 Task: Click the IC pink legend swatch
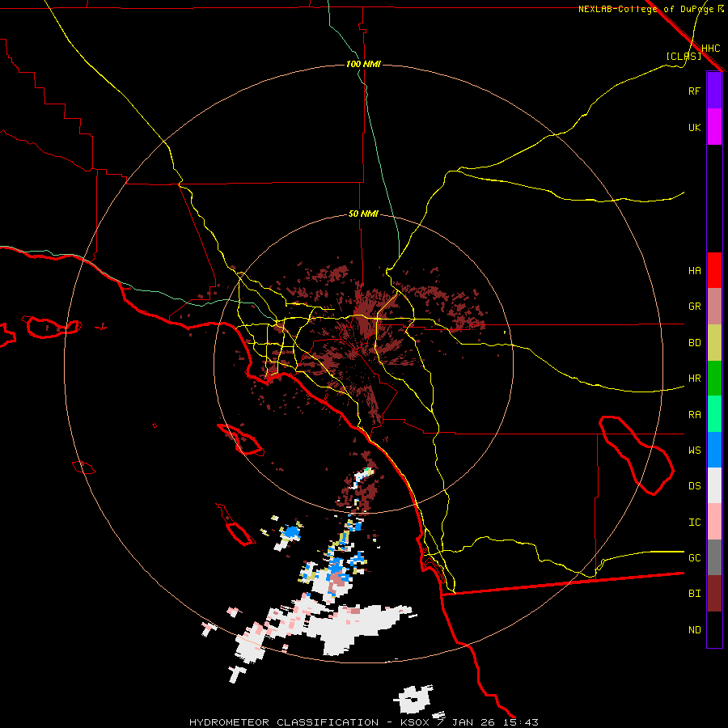[714, 522]
